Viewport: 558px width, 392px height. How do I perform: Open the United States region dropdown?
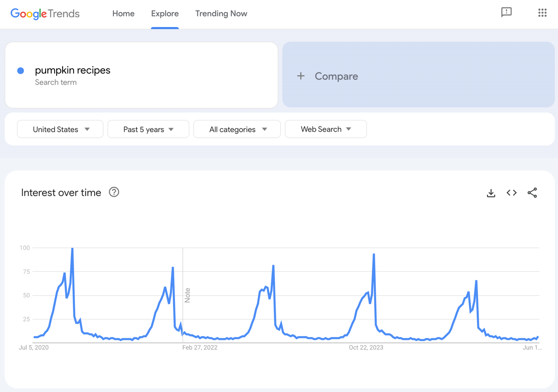point(60,129)
